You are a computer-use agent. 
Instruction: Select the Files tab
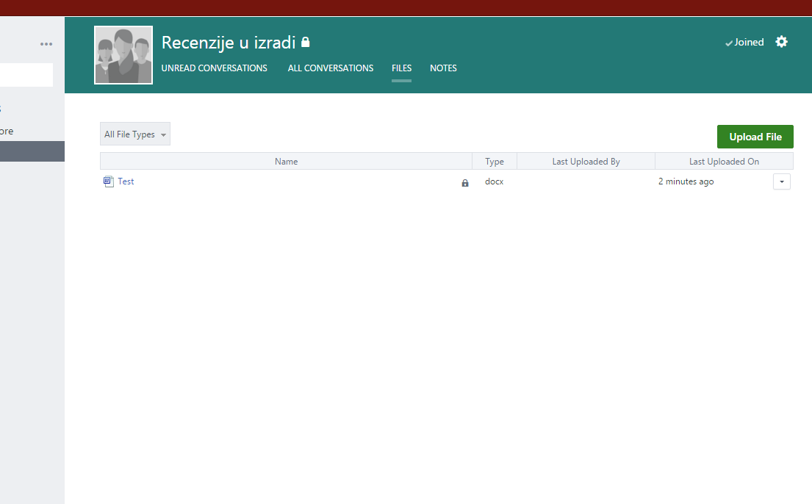click(401, 68)
